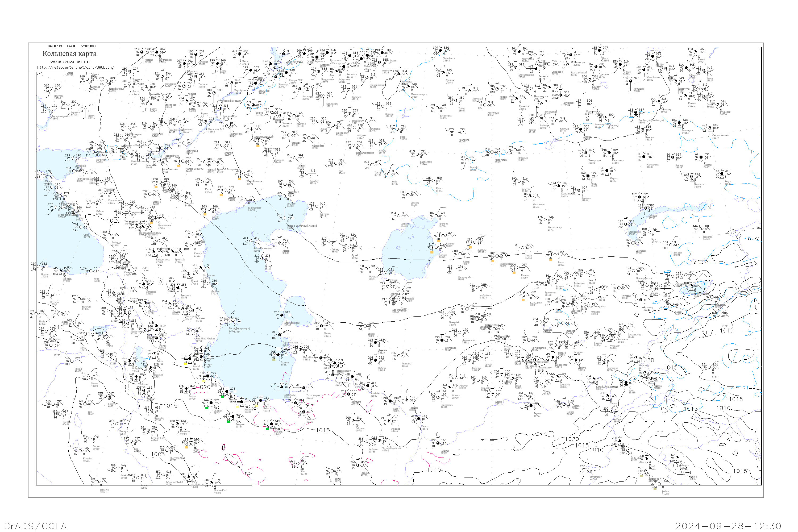Click the Hamedan station name label
The width and height of the screenshot is (798, 532).
(x=185, y=431)
